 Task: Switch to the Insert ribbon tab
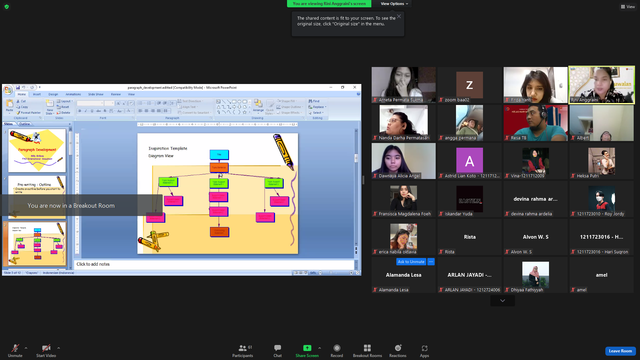tap(37, 94)
